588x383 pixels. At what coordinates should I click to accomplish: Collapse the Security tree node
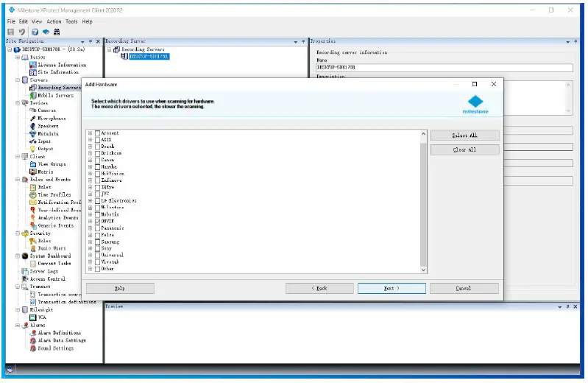pyautogui.click(x=18, y=233)
